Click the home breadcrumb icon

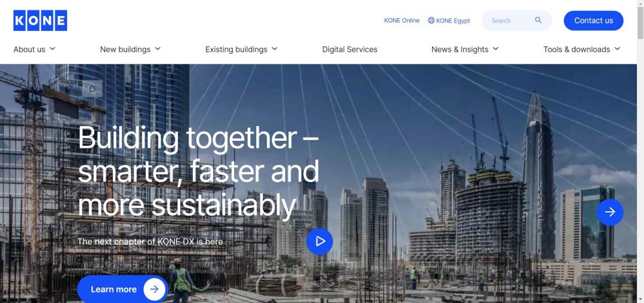[x=92, y=89]
